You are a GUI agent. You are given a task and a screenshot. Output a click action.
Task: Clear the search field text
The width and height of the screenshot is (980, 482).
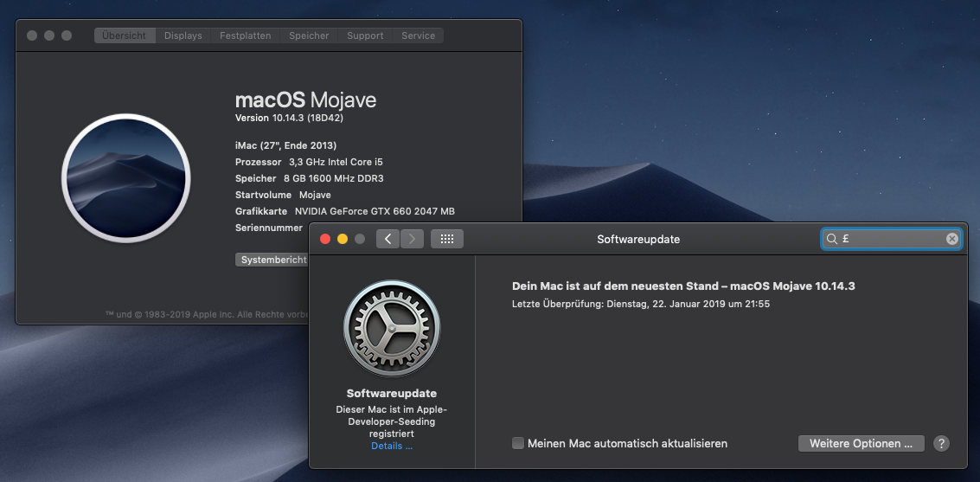click(951, 239)
